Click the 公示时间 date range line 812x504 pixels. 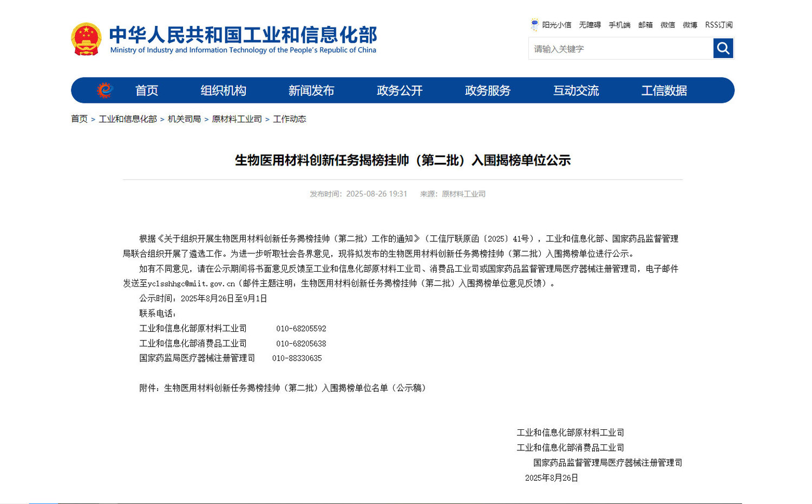click(203, 298)
